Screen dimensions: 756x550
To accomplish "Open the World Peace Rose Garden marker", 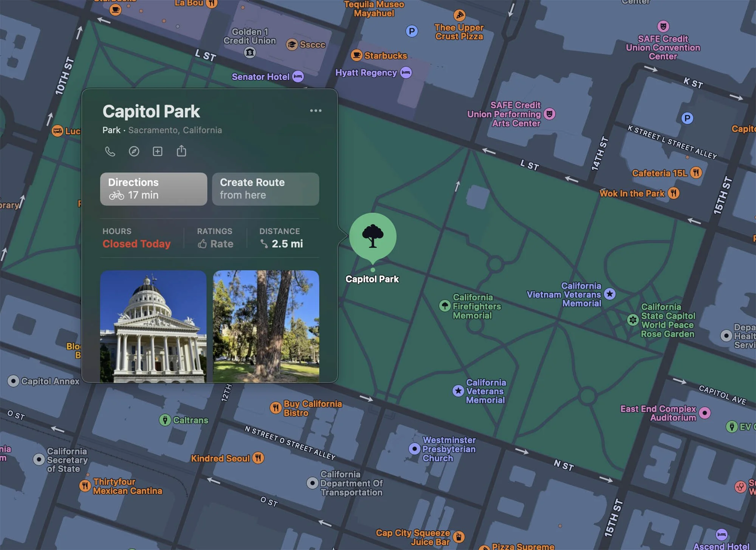I will tap(633, 320).
